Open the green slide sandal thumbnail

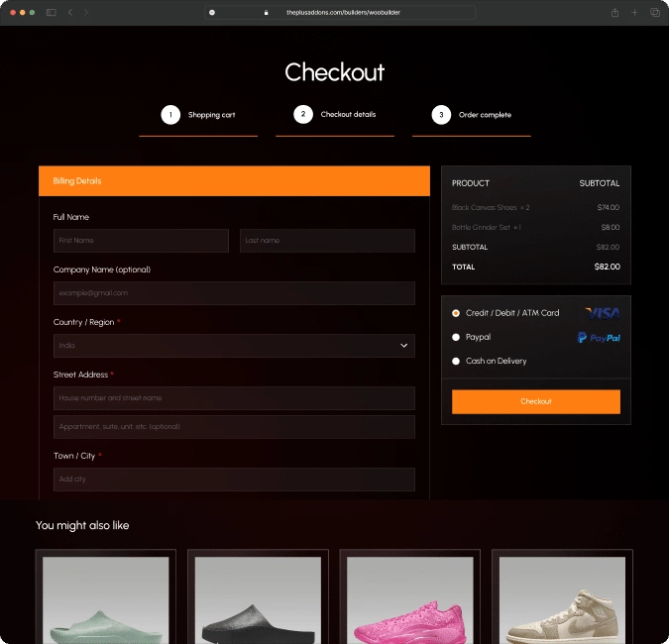[x=106, y=599]
